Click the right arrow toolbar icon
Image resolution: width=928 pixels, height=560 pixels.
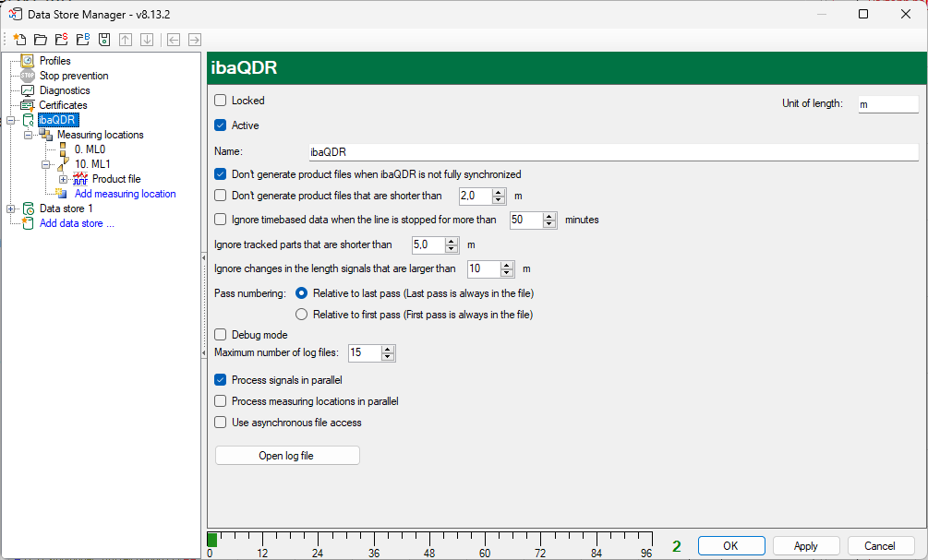pyautogui.click(x=195, y=40)
